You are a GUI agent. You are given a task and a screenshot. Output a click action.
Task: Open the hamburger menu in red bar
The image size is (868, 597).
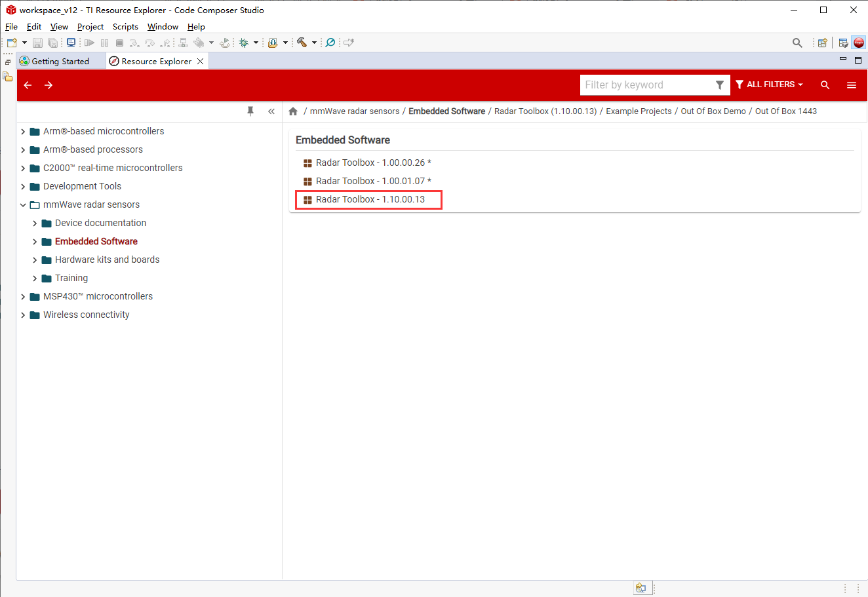[x=852, y=85]
